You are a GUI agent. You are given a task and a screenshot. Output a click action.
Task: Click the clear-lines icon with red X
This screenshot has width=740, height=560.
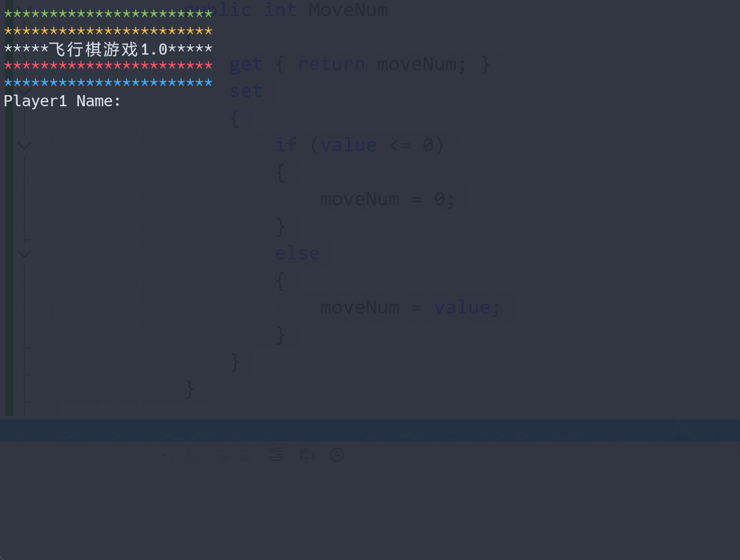pos(276,454)
